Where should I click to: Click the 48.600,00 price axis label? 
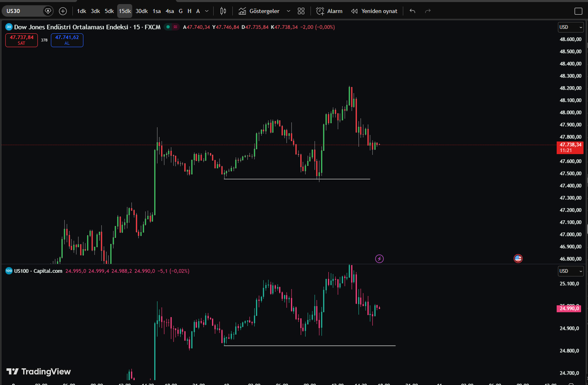571,39
